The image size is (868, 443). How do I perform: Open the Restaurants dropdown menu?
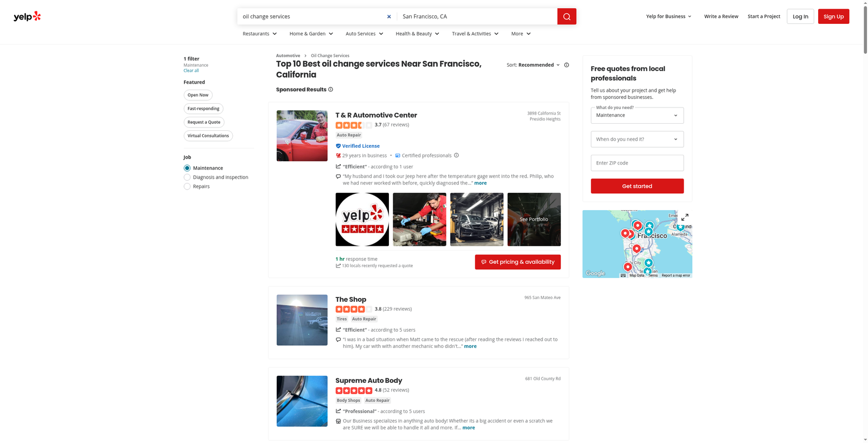click(x=260, y=34)
